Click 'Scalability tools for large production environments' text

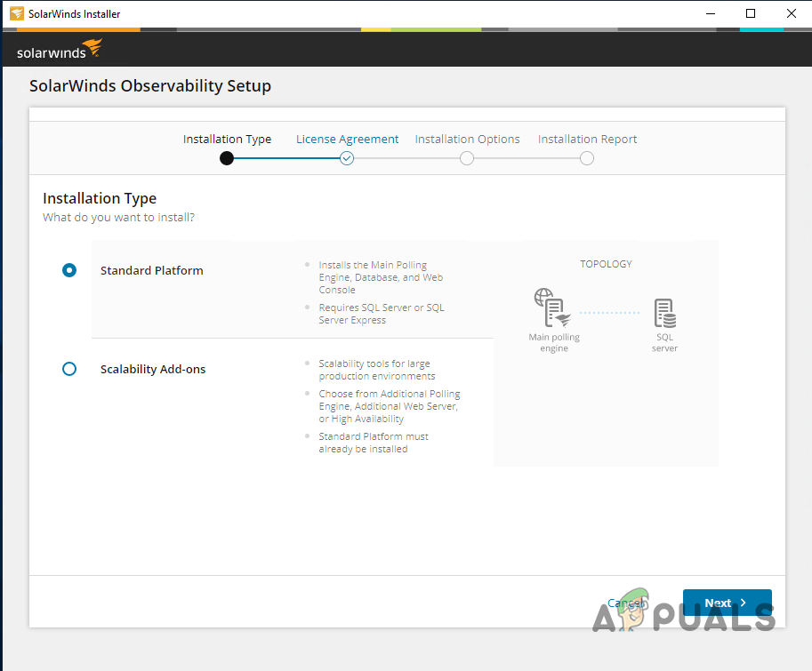coord(377,370)
